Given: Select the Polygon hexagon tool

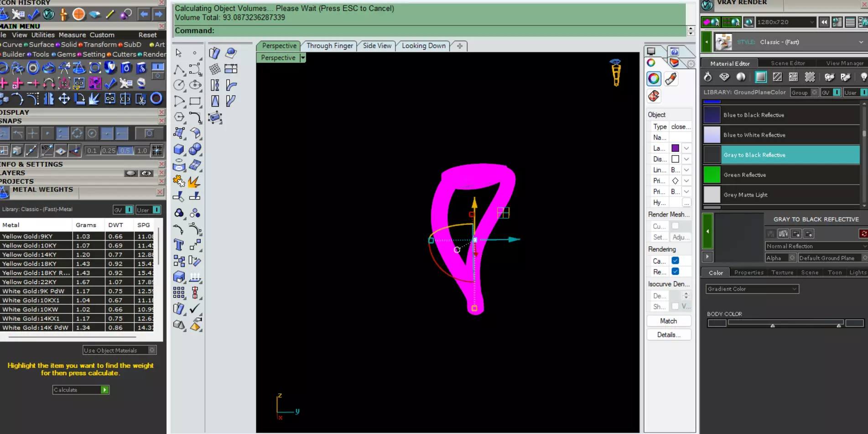Looking at the screenshot, I should point(179,117).
